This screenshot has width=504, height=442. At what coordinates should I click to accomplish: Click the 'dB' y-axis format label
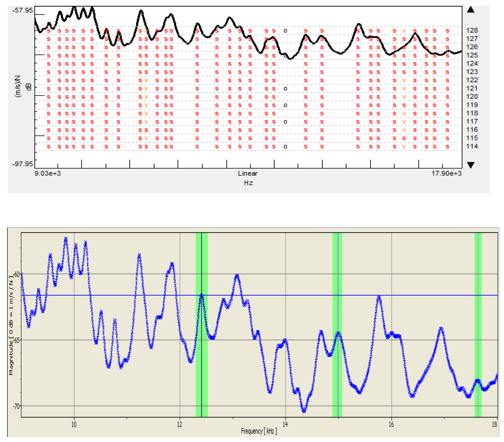point(29,87)
